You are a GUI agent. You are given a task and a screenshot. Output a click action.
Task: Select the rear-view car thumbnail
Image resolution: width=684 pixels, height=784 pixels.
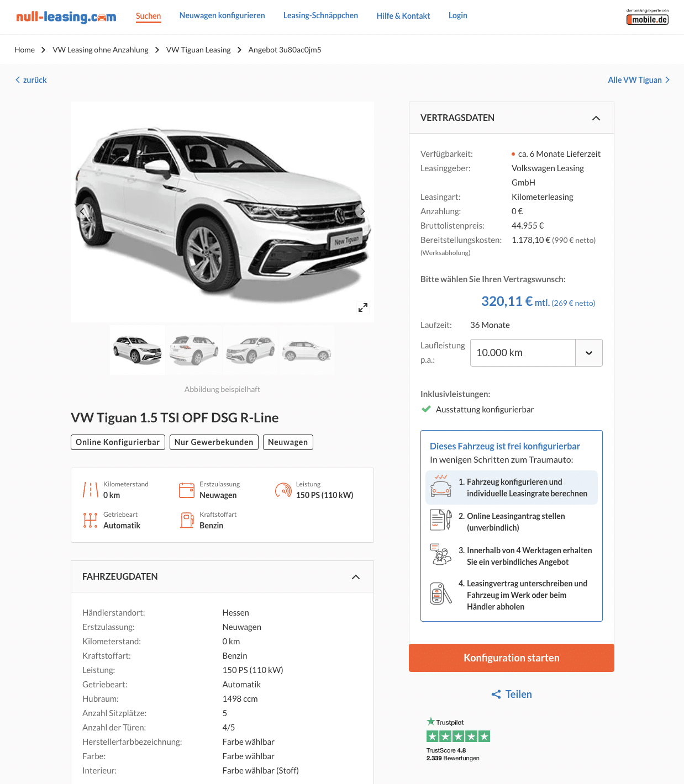[x=194, y=350]
